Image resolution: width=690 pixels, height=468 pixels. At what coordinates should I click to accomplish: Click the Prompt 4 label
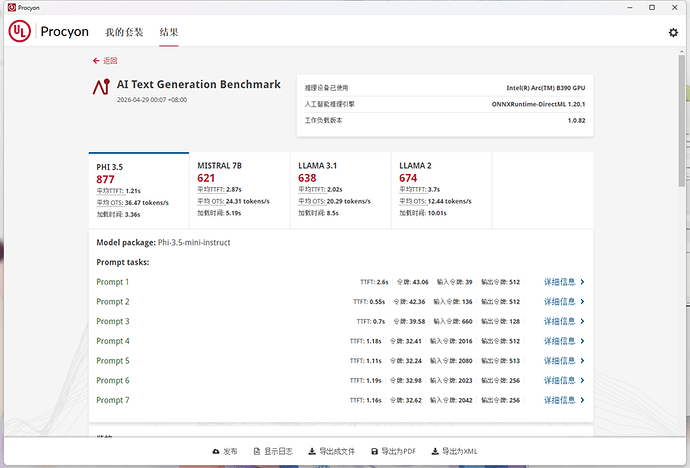pos(113,341)
